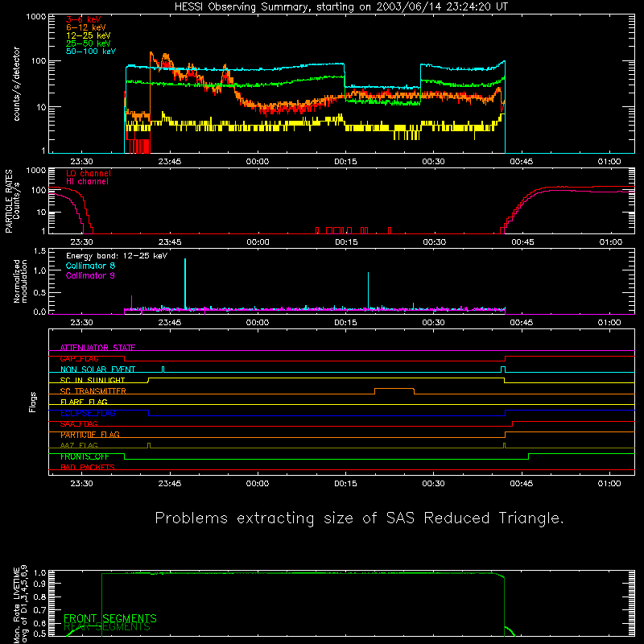644x644 pixels.
Task: Click the Normalized modulation axis label
Action: click(x=20, y=281)
